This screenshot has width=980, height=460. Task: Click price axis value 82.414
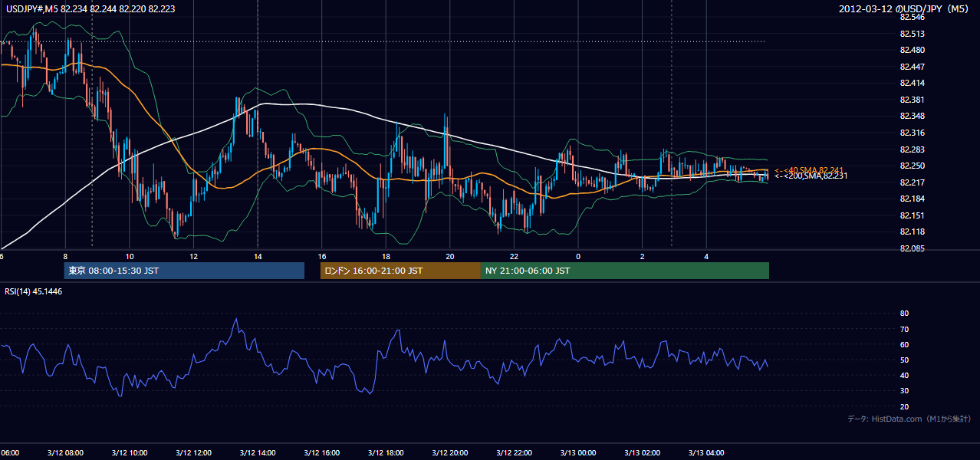[912, 83]
